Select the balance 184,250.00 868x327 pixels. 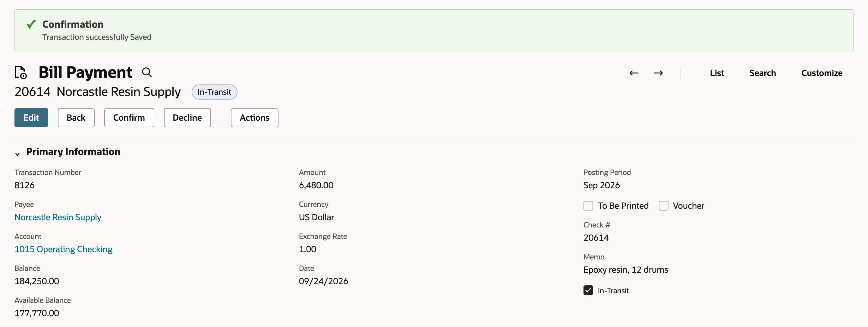point(37,281)
